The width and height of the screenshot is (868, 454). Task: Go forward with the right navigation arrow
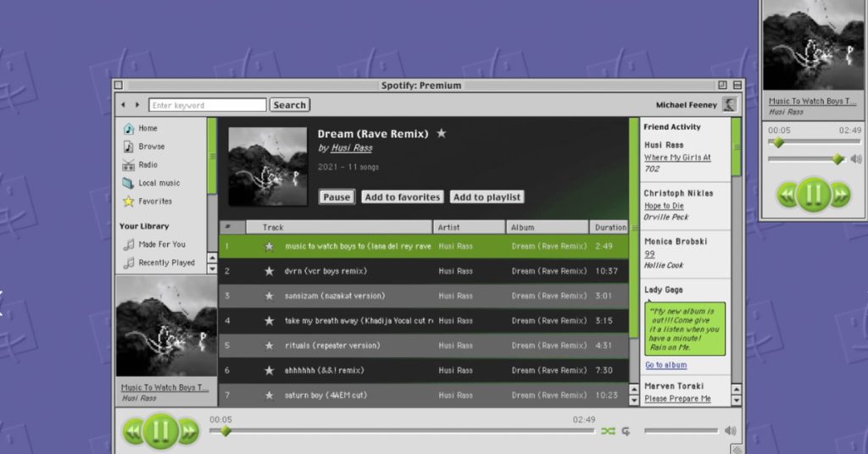[x=137, y=104]
